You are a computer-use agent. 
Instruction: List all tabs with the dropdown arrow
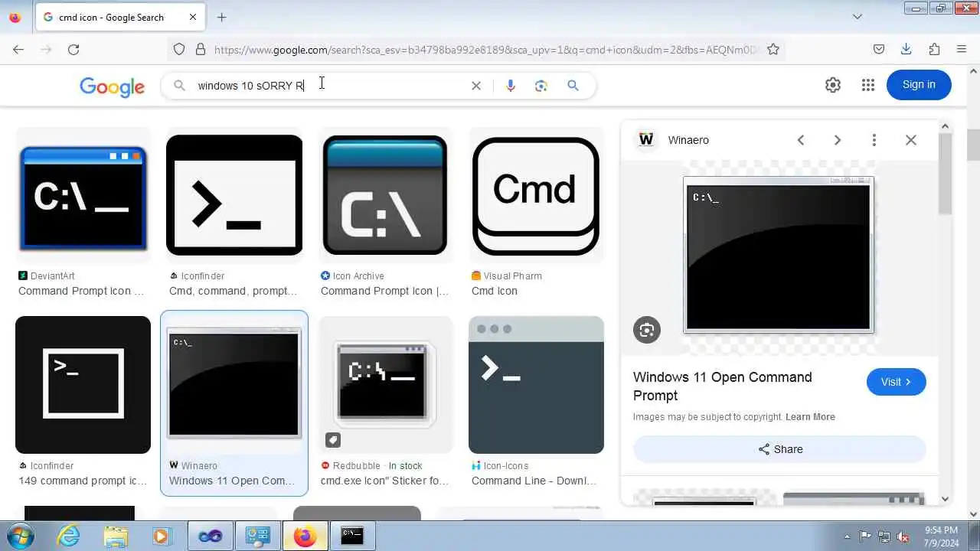[x=857, y=17]
